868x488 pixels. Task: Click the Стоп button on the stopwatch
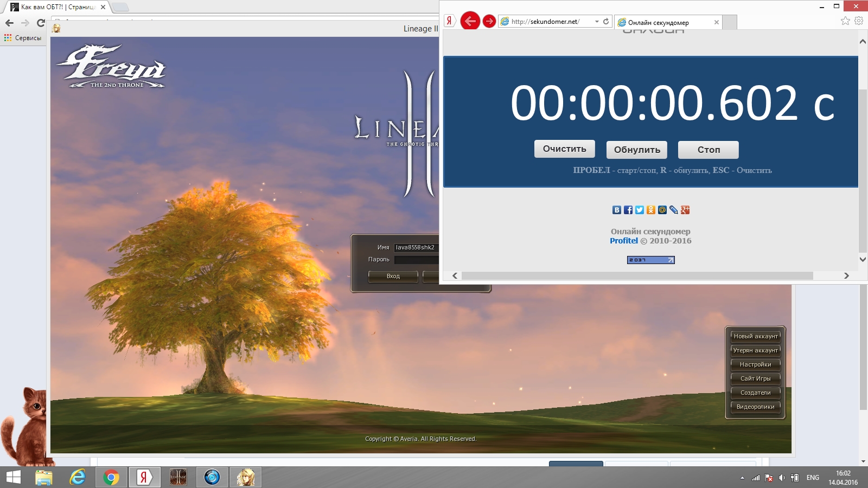click(x=709, y=150)
